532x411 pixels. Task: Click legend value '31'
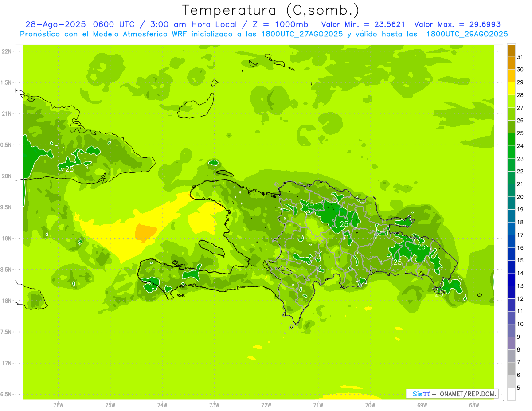[x=520, y=57]
